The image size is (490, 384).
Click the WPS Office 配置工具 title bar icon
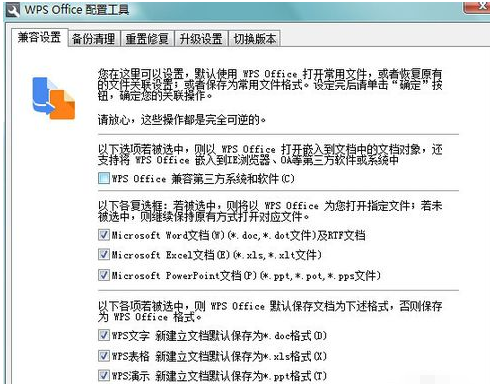(13, 10)
